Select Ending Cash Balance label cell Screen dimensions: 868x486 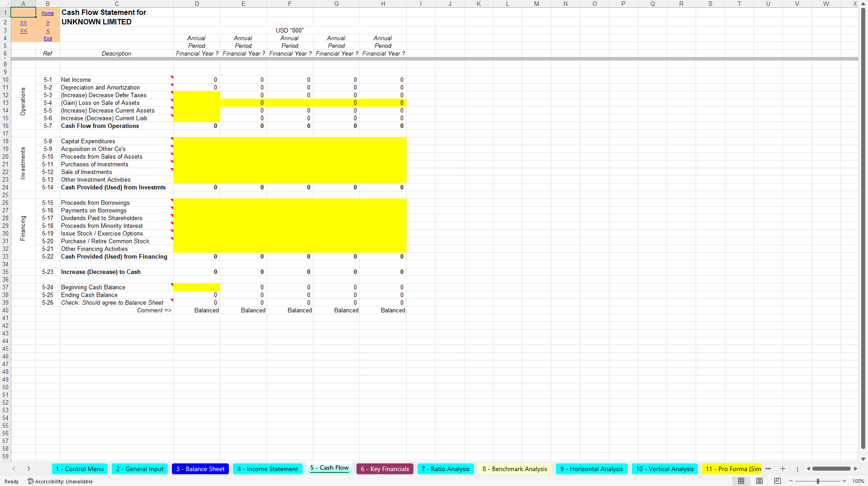(117, 295)
